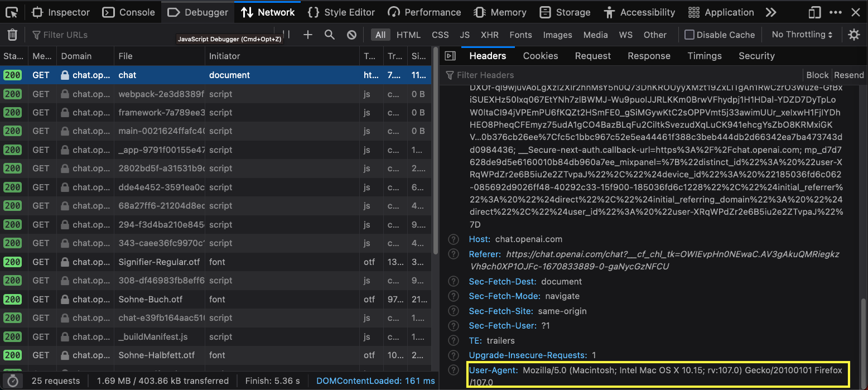Viewport: 868px width, 390px height.
Task: Click help icon beside Sec-Fetch-User
Action: click(x=454, y=325)
